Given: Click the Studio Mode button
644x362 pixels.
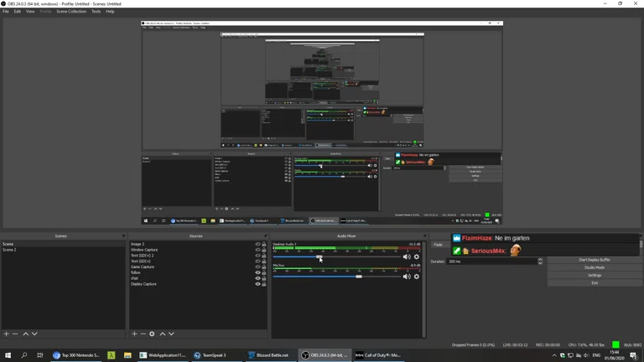Looking at the screenshot, I should (595, 267).
